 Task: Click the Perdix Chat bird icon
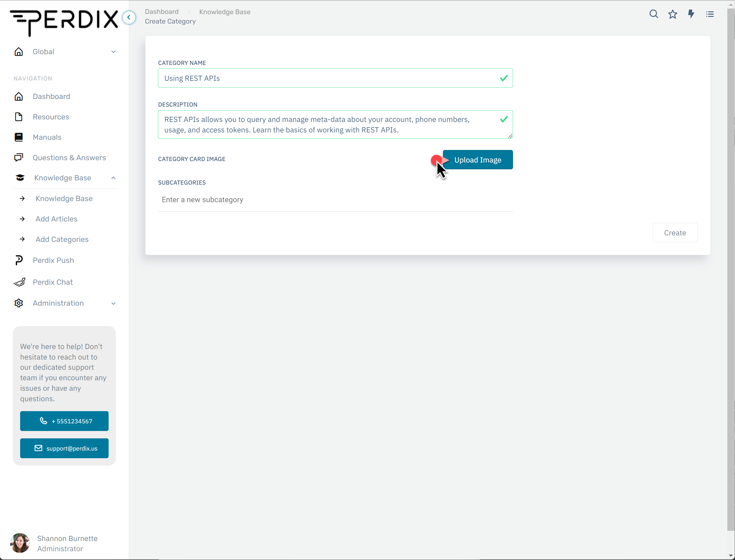click(x=19, y=282)
